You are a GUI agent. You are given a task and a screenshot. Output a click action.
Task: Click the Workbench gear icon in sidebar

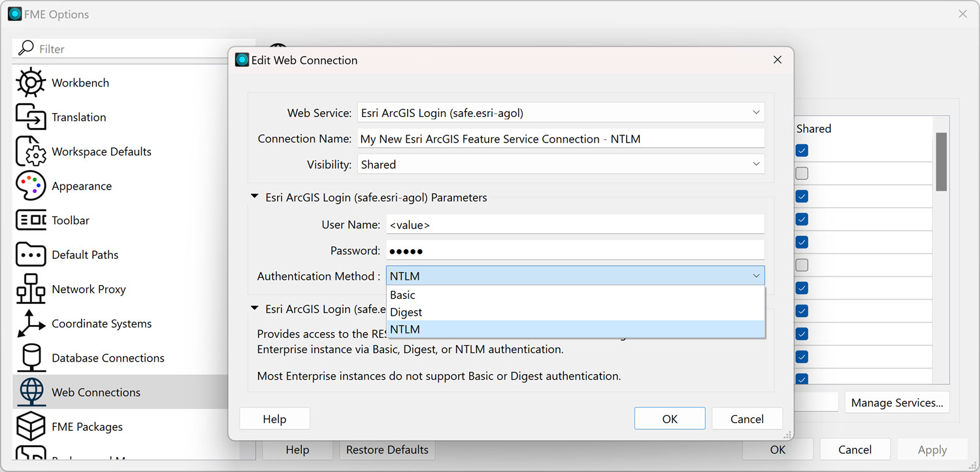tap(30, 83)
